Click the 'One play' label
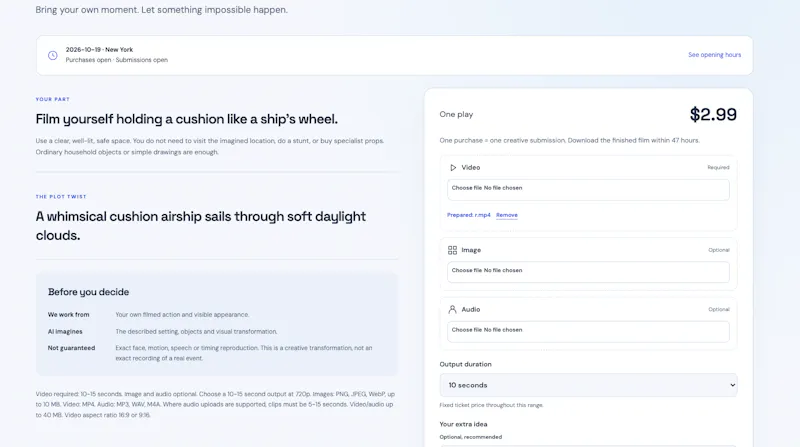 456,114
